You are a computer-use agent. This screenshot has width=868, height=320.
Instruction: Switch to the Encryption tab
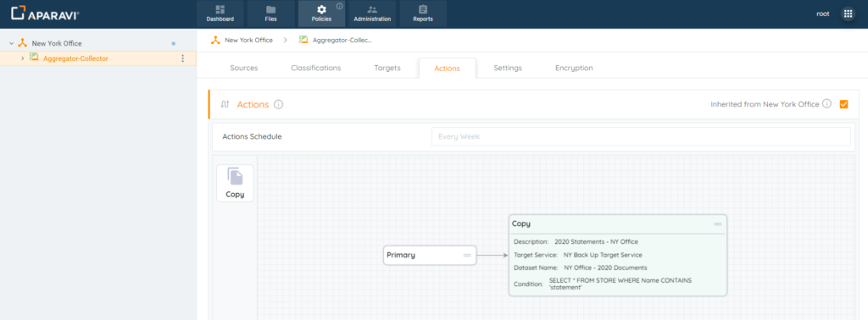574,68
